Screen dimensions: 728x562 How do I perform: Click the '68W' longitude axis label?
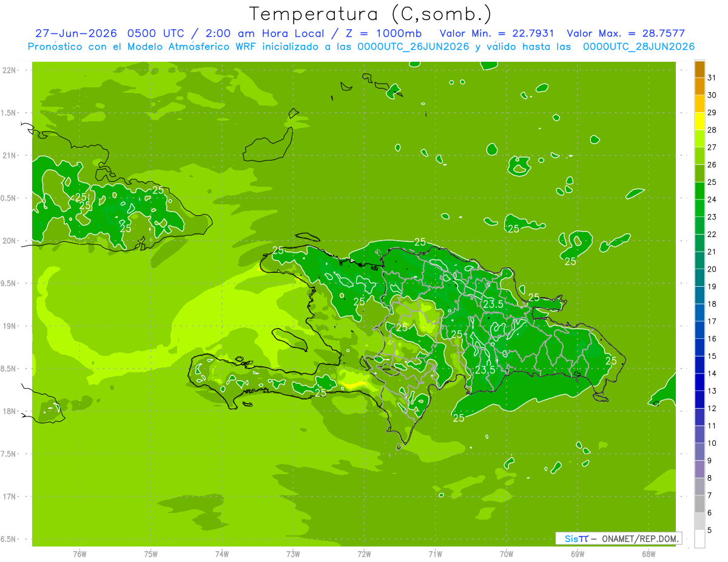tap(649, 554)
